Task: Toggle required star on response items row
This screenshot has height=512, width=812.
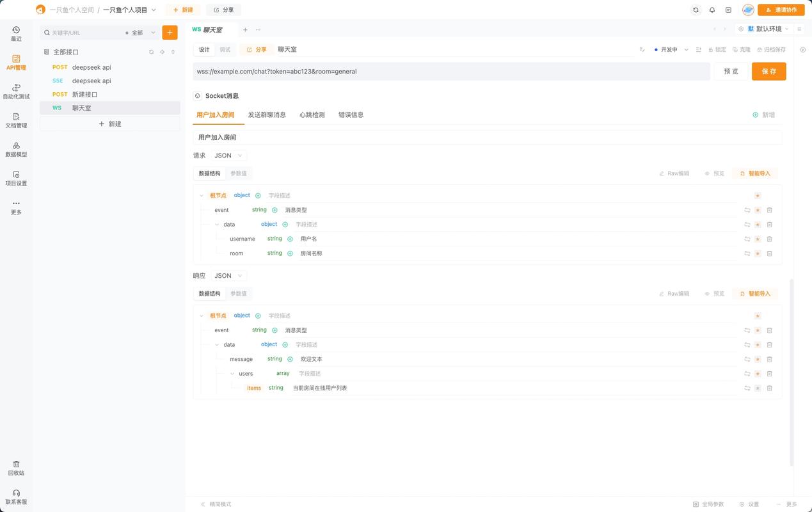Action: 758,388
